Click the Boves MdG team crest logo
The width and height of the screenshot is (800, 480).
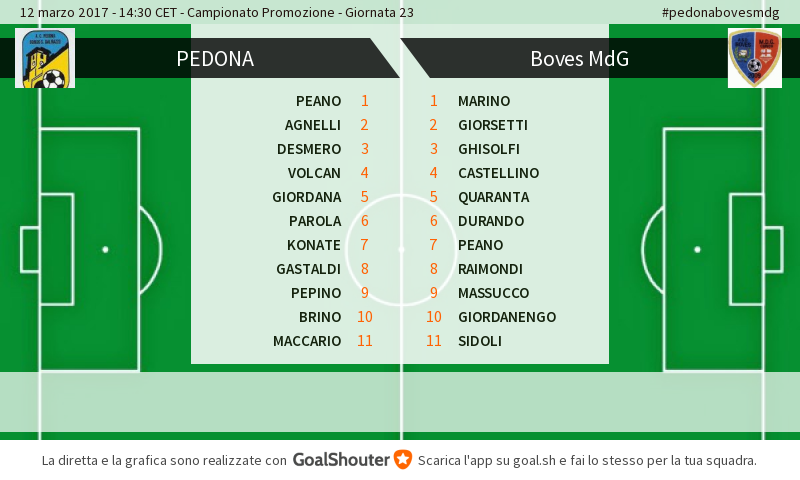755,58
